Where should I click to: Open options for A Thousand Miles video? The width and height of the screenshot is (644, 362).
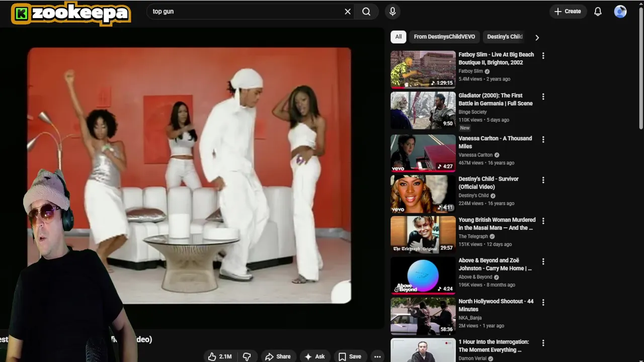tap(543, 139)
